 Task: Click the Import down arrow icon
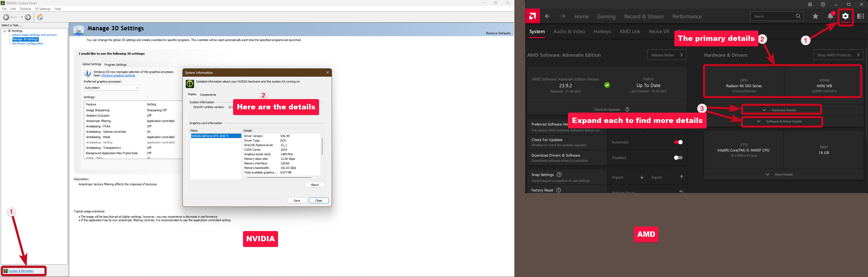pos(642,177)
